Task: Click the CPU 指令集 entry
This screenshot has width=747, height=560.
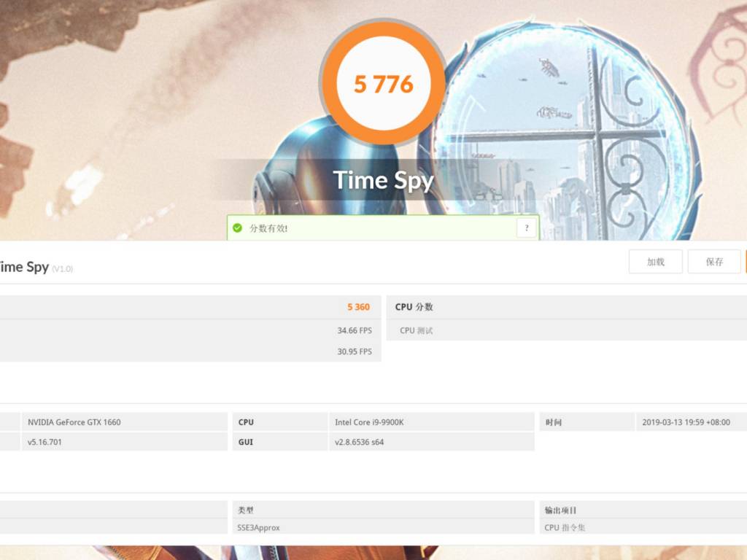Action: click(x=565, y=528)
